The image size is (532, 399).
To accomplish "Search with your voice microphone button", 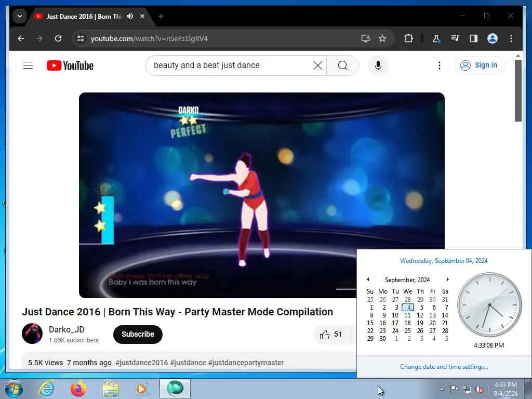I will coord(378,65).
